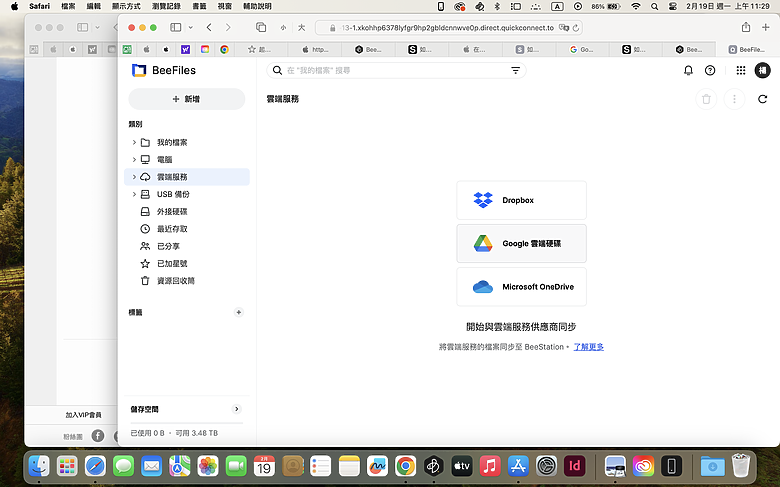780x487 pixels.
Task: Show Safari tab overview
Action: click(261, 27)
